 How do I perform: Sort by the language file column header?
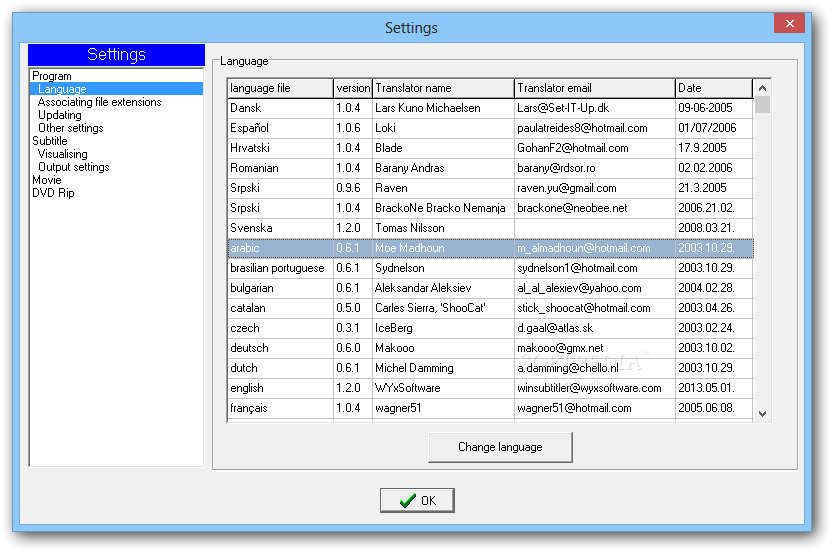[280, 88]
